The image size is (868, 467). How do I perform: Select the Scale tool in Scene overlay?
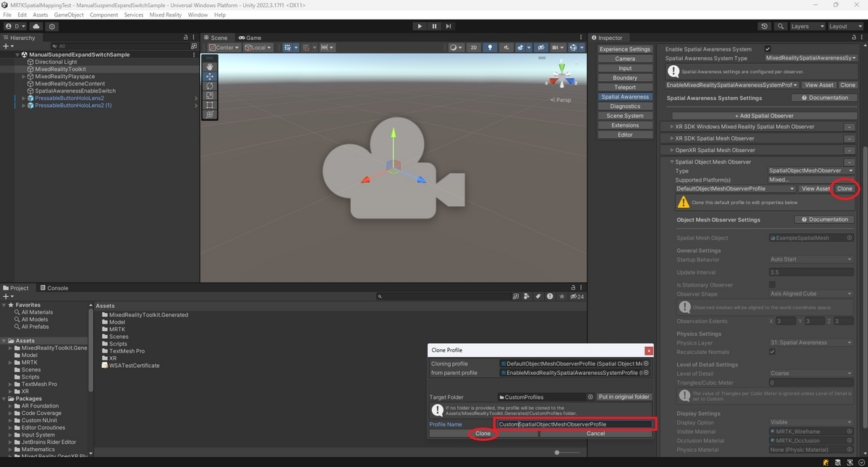pos(210,95)
